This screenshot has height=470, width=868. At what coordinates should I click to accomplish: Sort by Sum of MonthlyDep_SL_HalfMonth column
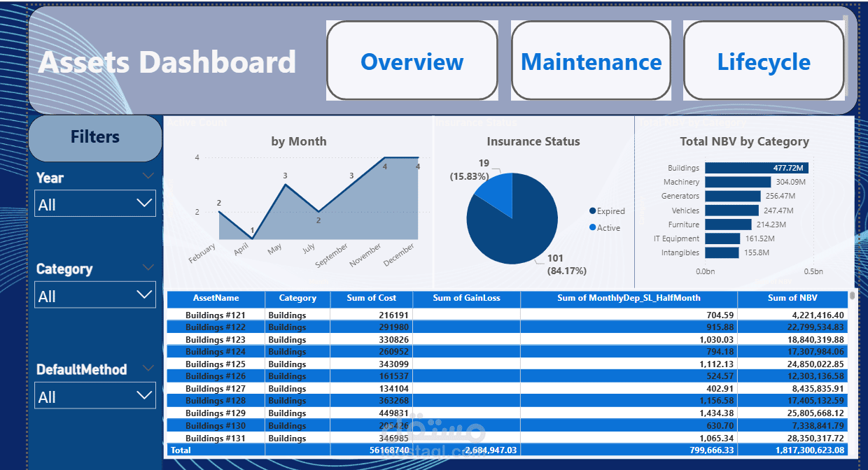point(629,298)
